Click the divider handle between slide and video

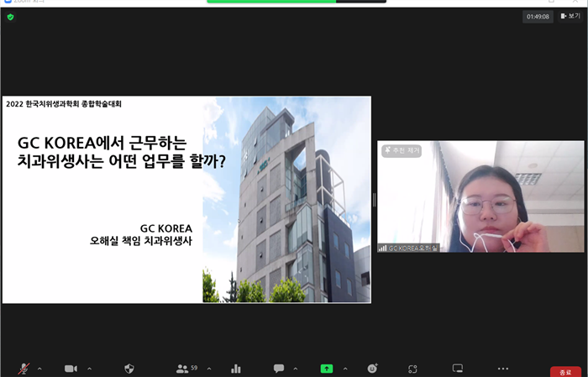(x=374, y=200)
